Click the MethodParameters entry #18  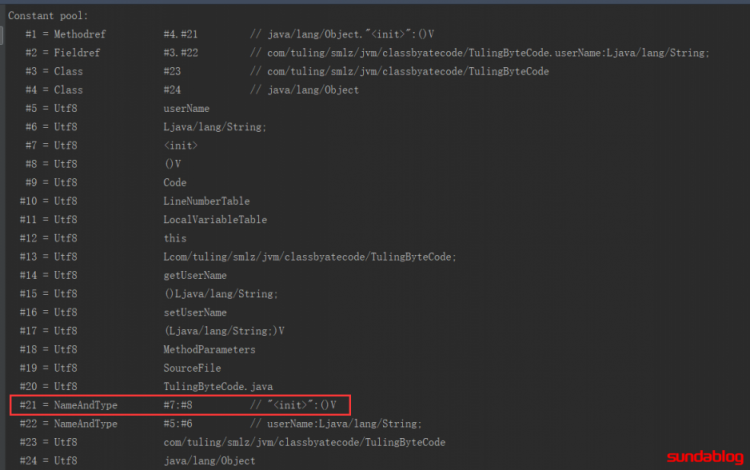137,350
